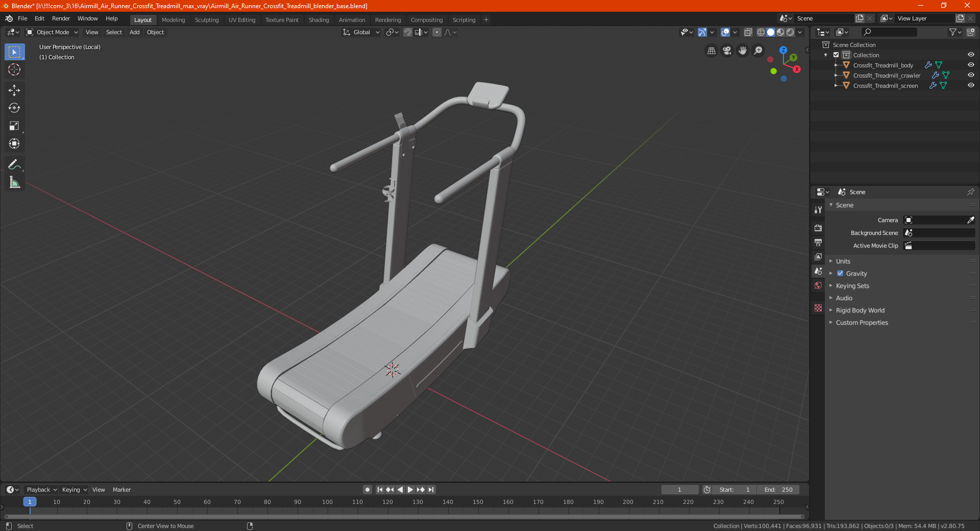
Task: Hide Crossfit_Treadmill_screen with eye icon
Action: (971, 85)
